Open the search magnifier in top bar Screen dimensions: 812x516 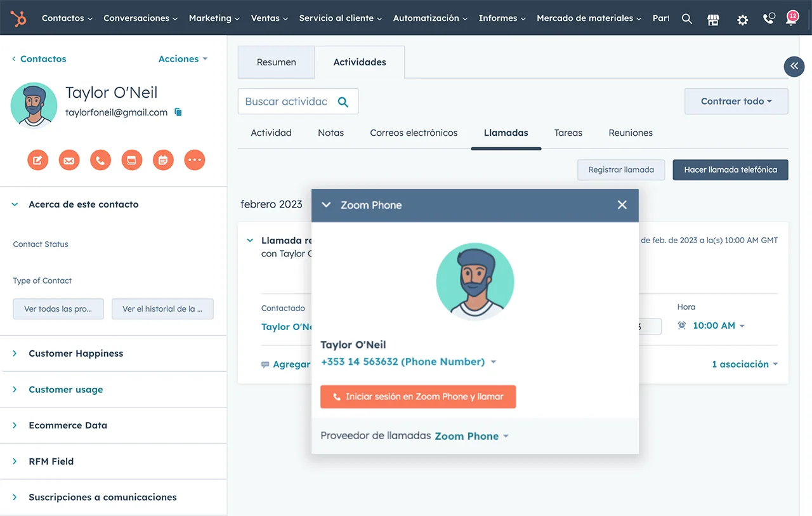(687, 19)
